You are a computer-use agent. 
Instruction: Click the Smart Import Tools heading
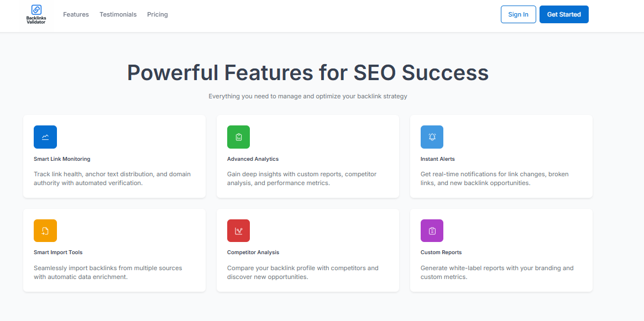coord(58,252)
